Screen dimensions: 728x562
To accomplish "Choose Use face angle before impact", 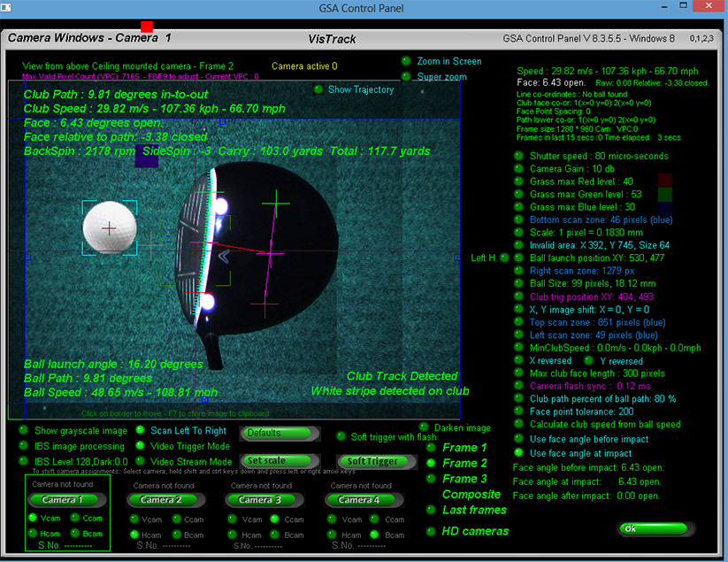I will [518, 439].
